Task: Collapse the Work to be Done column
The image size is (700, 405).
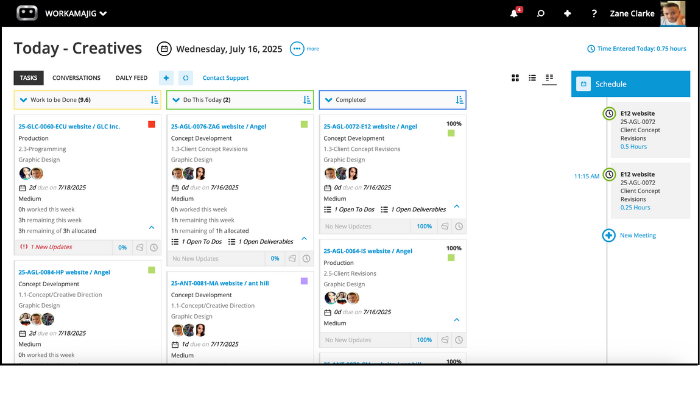Action: [24, 100]
